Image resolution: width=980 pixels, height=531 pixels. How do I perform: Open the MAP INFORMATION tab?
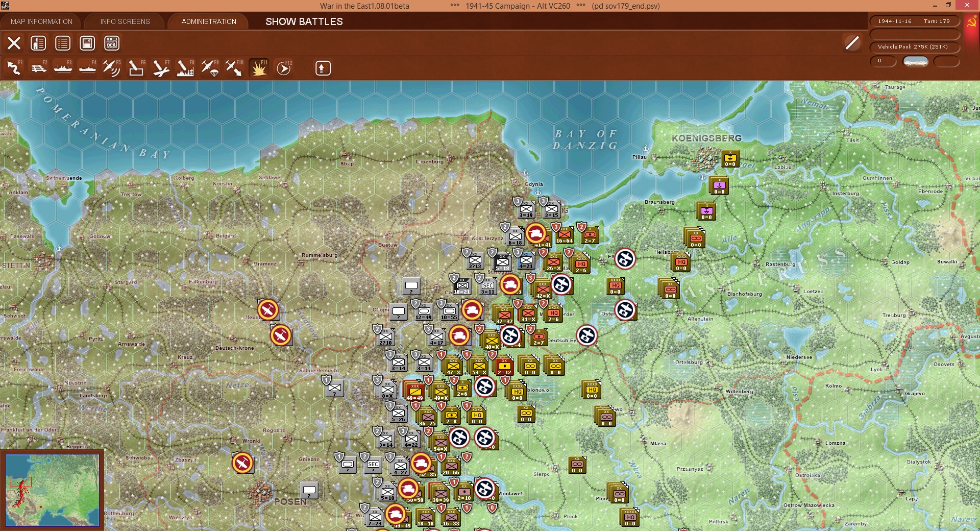coord(41,21)
